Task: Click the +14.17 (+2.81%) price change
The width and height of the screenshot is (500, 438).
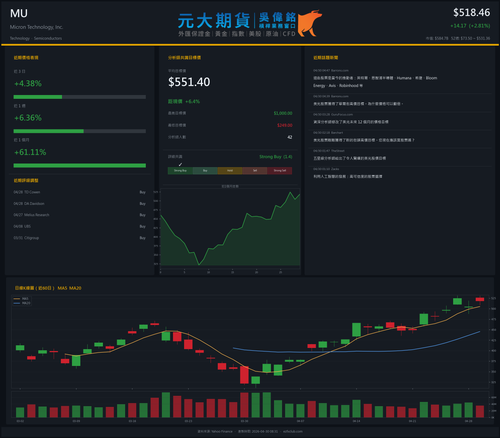Action: [470, 26]
